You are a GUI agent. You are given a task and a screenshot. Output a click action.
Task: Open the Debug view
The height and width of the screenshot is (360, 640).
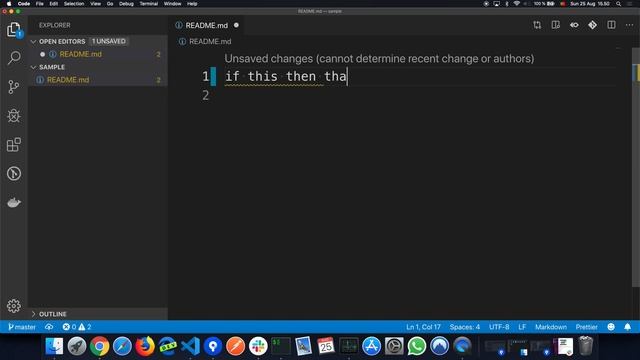pos(13,116)
